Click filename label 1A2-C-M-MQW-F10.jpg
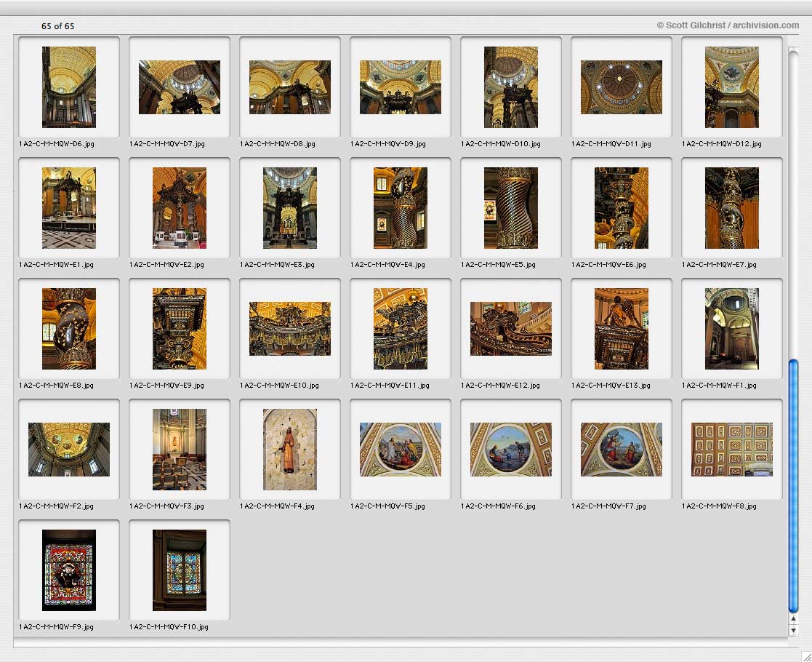Screen dimensions: 812x662 pos(169,627)
